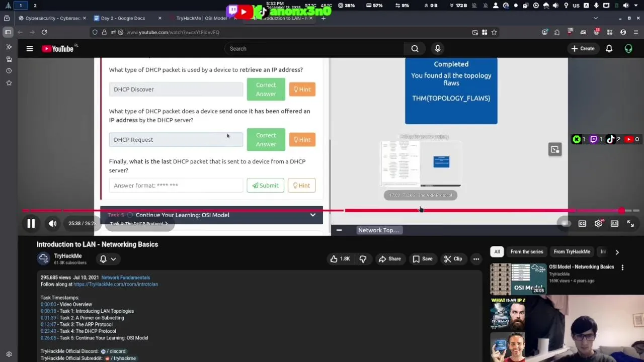The image size is (644, 362).
Task: Jump to timestamp 0:00:18
Action: pyautogui.click(x=48, y=311)
